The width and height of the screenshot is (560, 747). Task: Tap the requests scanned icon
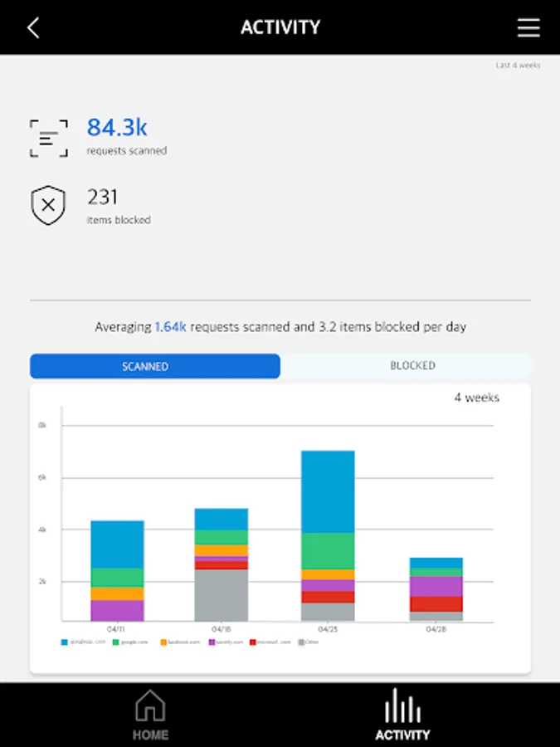click(49, 138)
